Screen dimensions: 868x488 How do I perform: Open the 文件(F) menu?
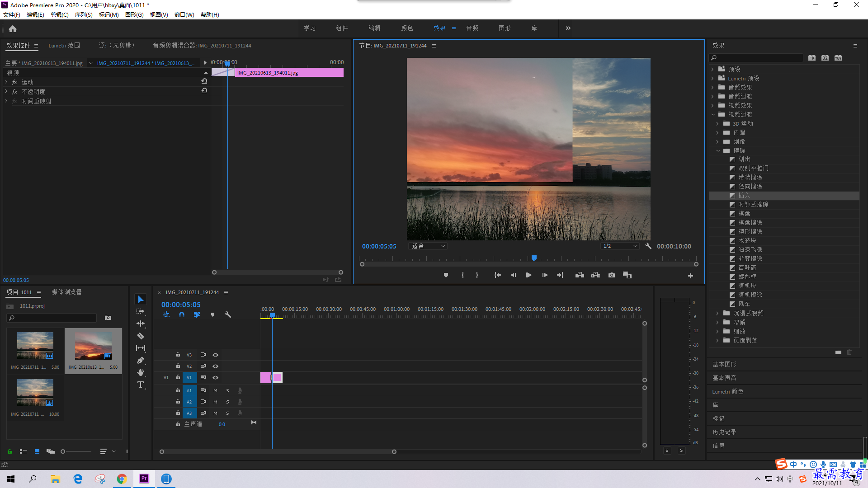click(12, 14)
